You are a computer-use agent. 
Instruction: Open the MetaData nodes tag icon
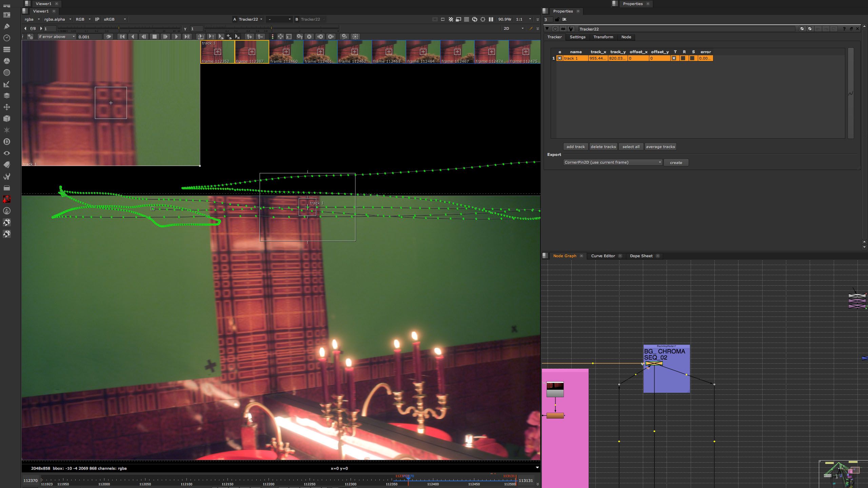pyautogui.click(x=6, y=165)
